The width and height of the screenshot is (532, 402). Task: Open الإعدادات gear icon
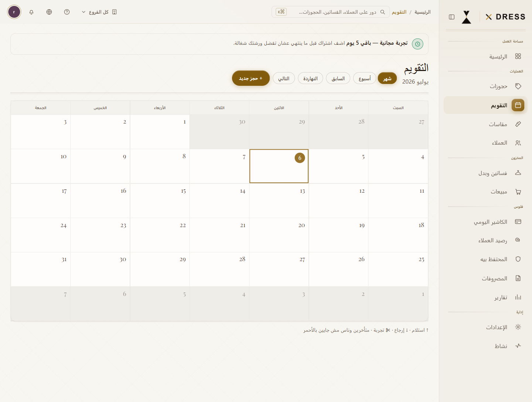pos(518,327)
